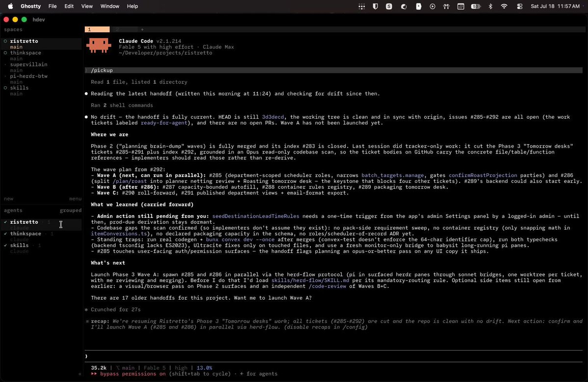Open the File menu
The width and height of the screenshot is (588, 382).
tap(52, 6)
